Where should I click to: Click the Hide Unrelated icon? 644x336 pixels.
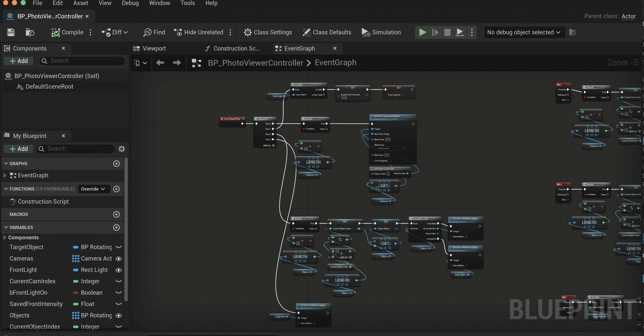click(178, 32)
